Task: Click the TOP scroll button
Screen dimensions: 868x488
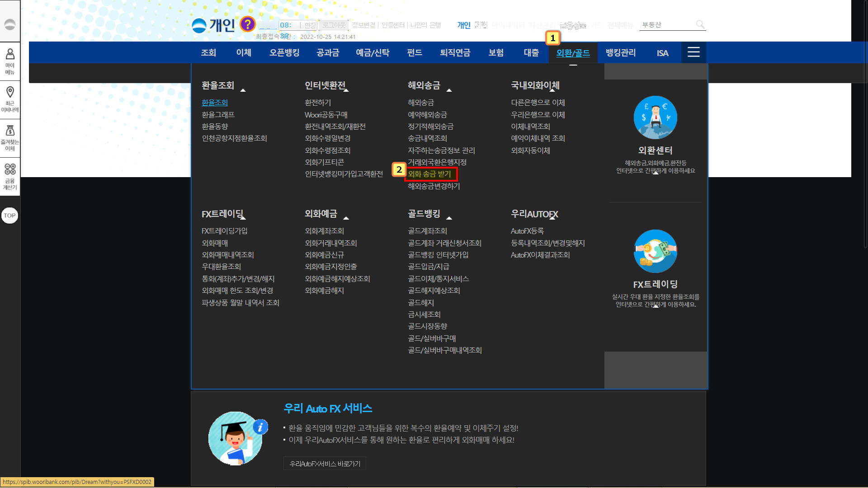Action: click(x=9, y=216)
